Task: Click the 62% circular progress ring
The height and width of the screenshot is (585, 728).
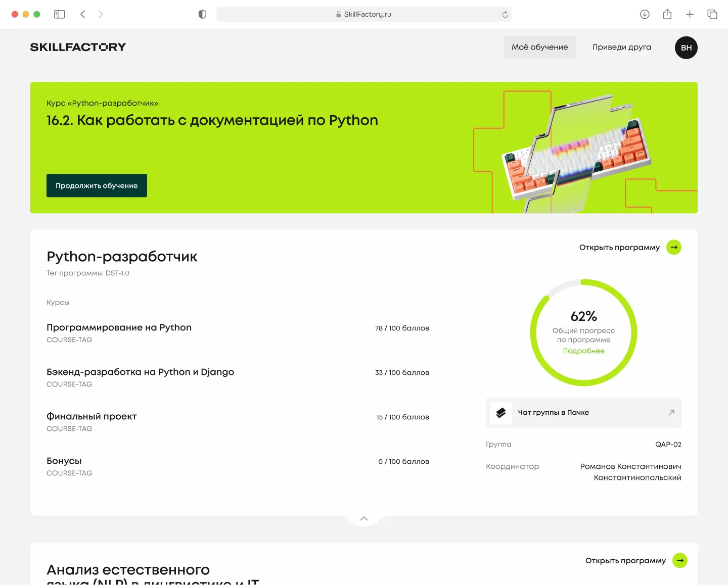Action: click(x=583, y=332)
